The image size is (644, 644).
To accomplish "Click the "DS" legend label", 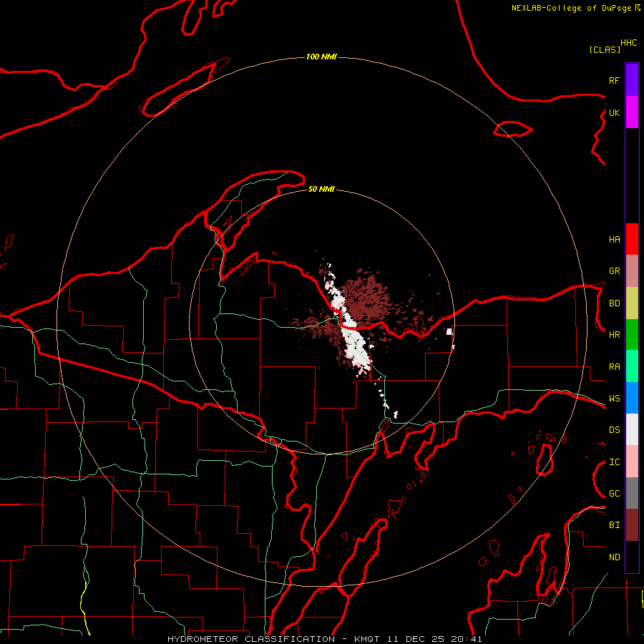I will pyautogui.click(x=614, y=429).
